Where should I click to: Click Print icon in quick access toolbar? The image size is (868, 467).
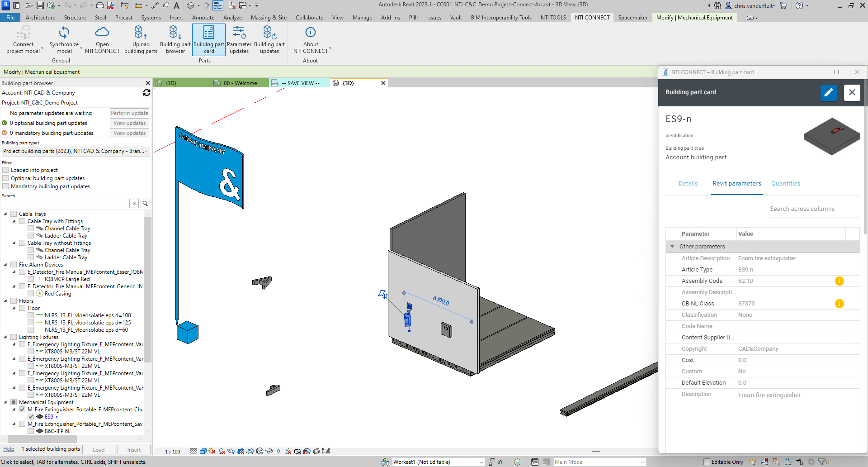[x=99, y=5]
